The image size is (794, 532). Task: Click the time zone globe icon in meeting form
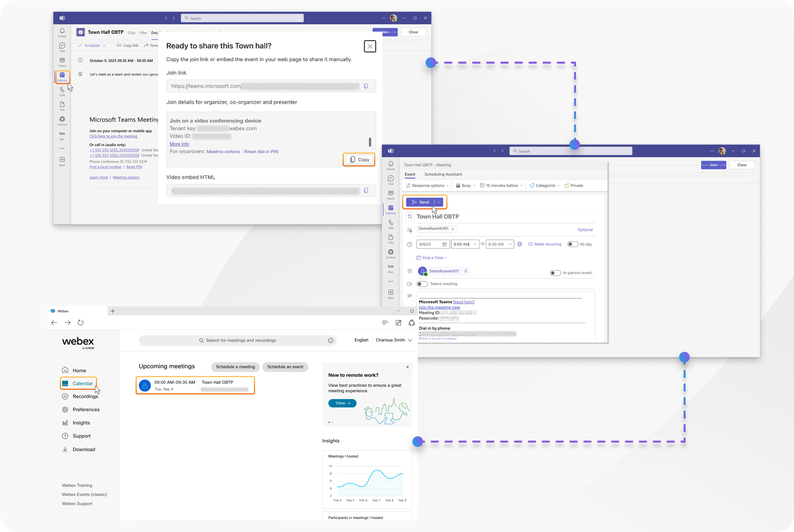[519, 244]
